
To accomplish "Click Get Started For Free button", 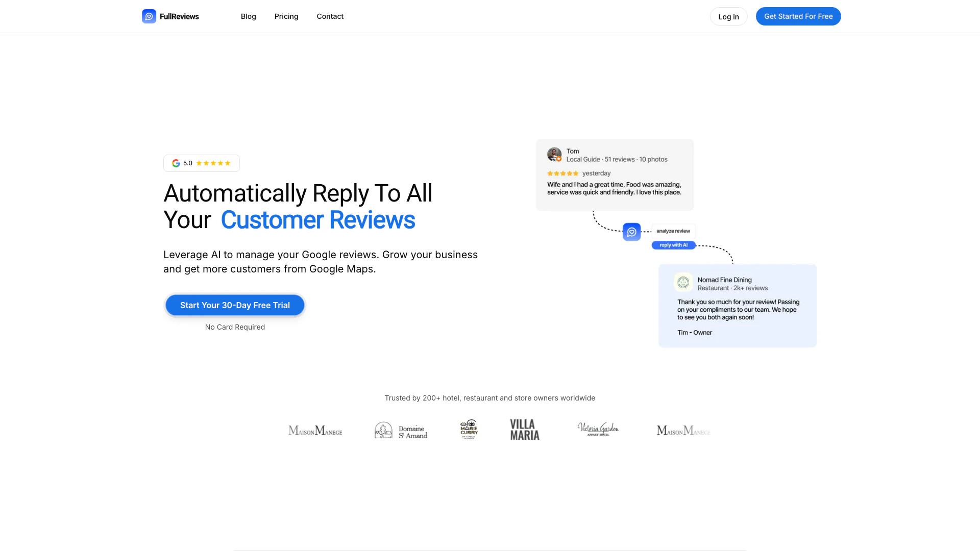I will point(798,16).
